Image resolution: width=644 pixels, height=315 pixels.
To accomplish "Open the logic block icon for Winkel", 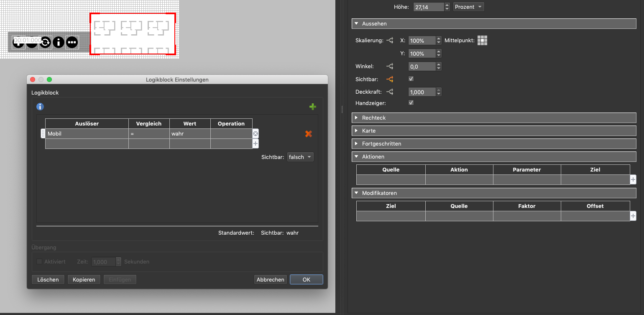I will [390, 66].
